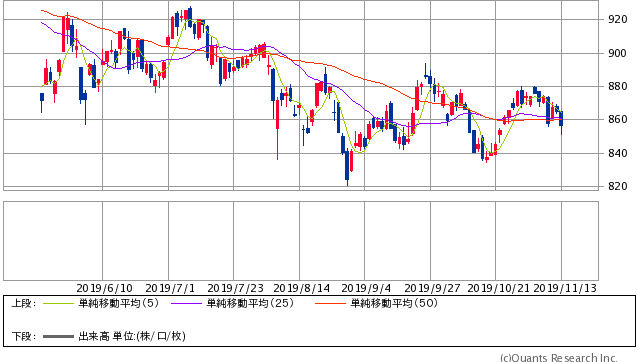The height and width of the screenshot is (362, 638).
Task: Click the 840 price axis label
Action: click(618, 153)
